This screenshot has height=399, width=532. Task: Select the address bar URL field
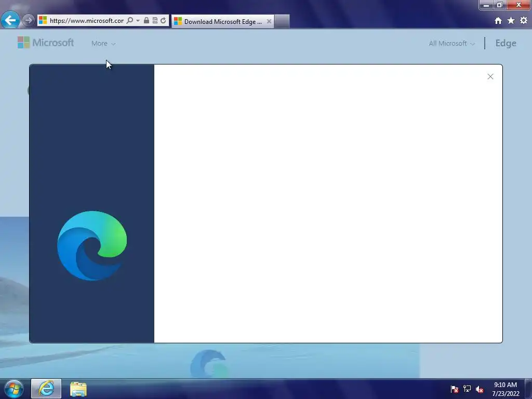pos(87,21)
